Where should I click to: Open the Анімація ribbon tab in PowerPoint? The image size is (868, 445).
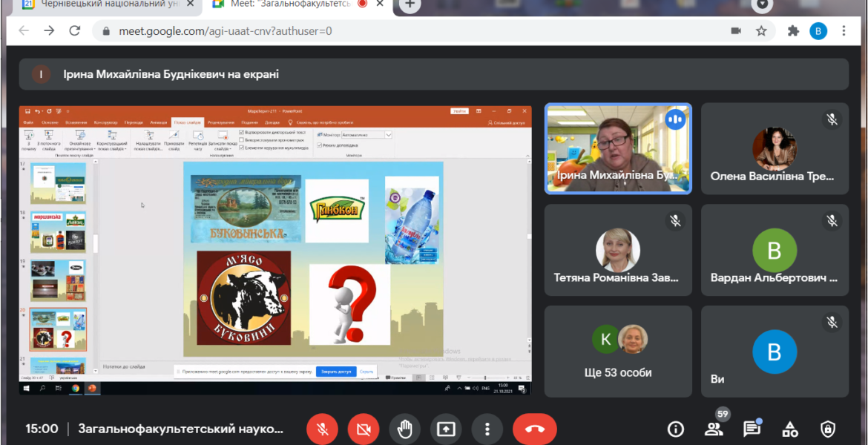pos(159,122)
